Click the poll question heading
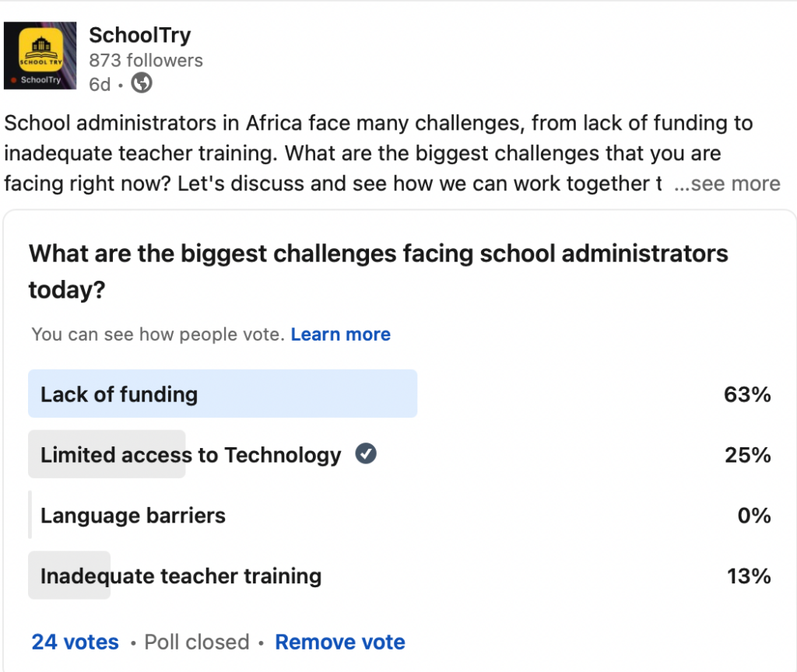Screen dimensions: 797x672 [x=378, y=271]
